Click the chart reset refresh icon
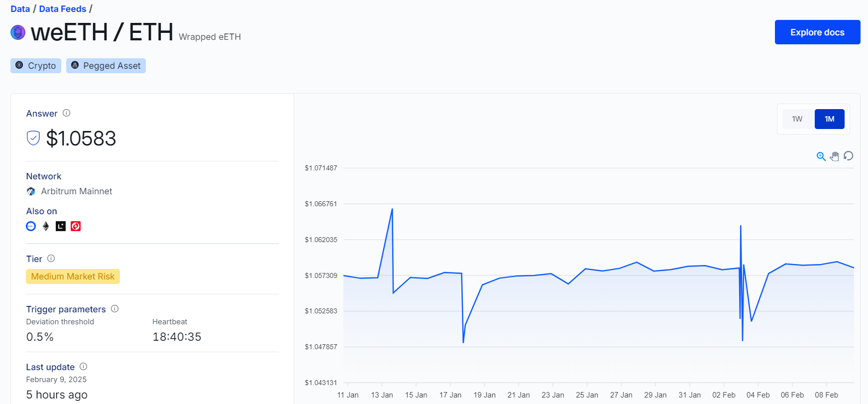 (849, 156)
